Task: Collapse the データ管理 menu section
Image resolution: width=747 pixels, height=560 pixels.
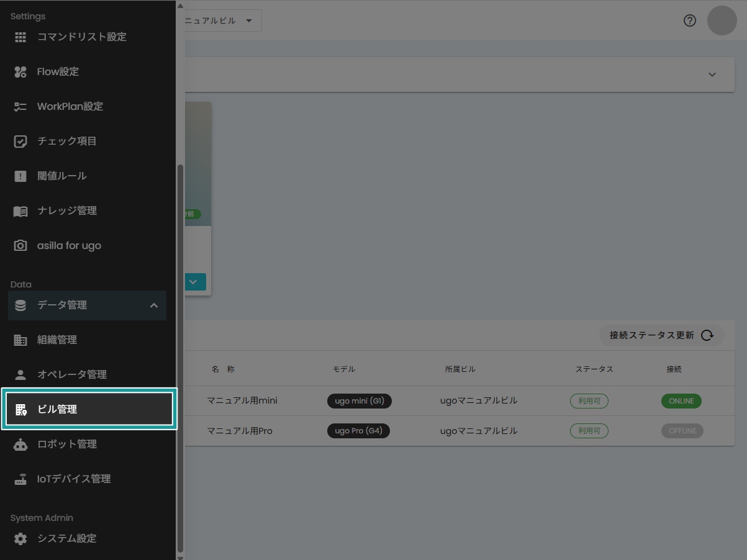Action: [153, 305]
